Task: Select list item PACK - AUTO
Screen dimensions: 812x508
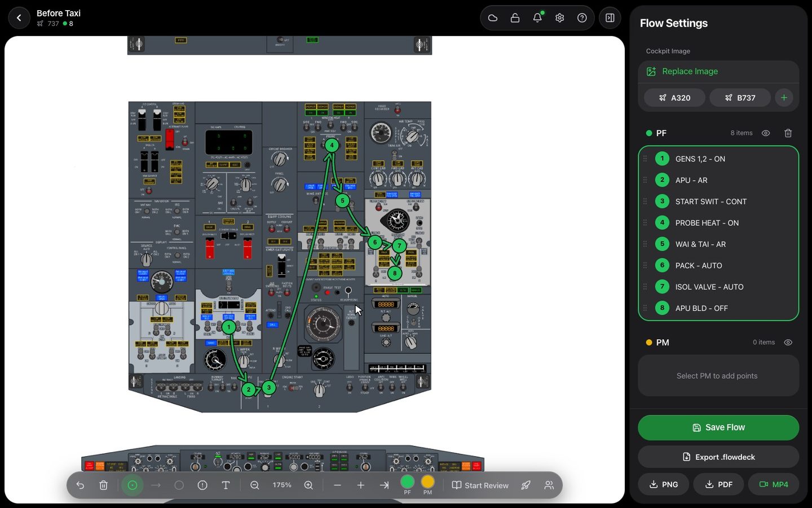Action: 718,266
